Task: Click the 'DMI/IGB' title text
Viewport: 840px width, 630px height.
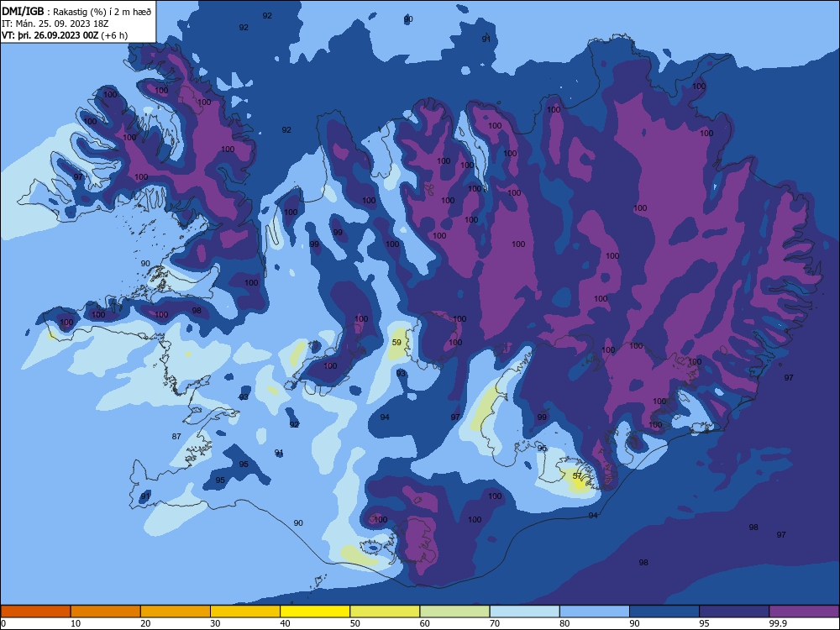Action: tap(23, 11)
